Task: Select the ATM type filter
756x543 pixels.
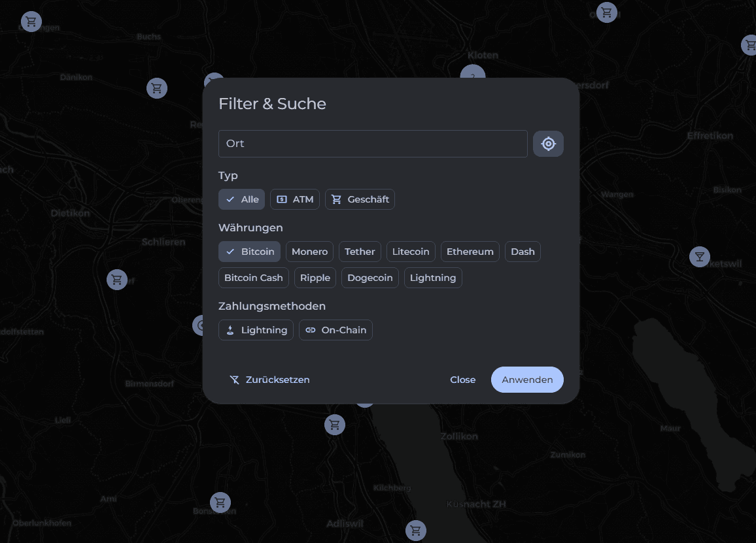Action: (x=294, y=199)
